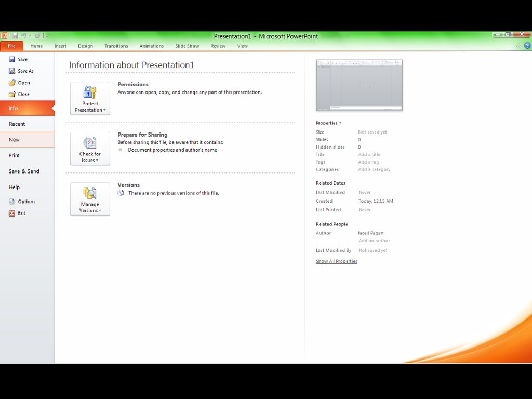Click the Add a category field
The height and width of the screenshot is (399, 532).
click(x=374, y=169)
